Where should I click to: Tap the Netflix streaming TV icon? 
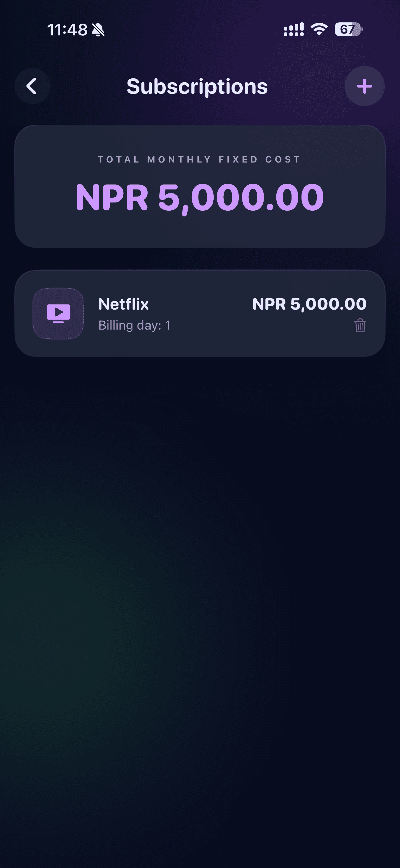(58, 313)
